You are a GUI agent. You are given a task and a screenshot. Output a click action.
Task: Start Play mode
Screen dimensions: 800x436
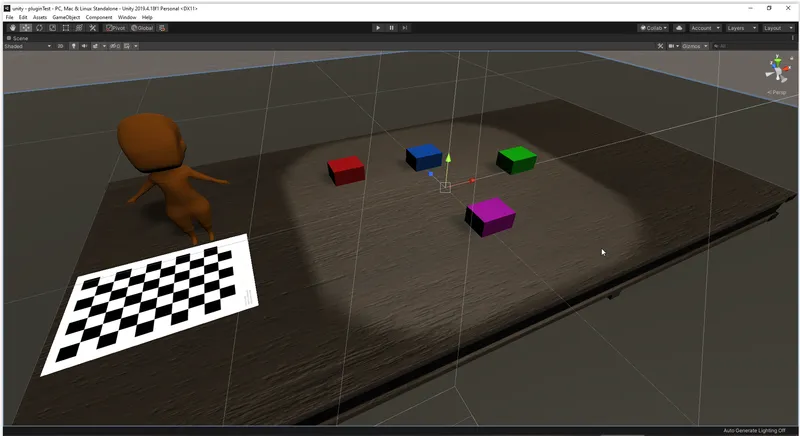(x=378, y=28)
